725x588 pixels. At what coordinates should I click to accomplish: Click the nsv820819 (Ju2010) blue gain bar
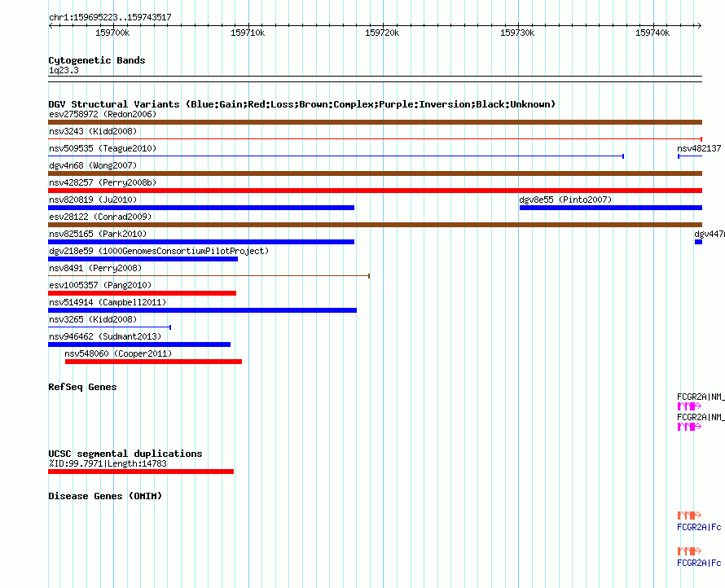point(201,208)
